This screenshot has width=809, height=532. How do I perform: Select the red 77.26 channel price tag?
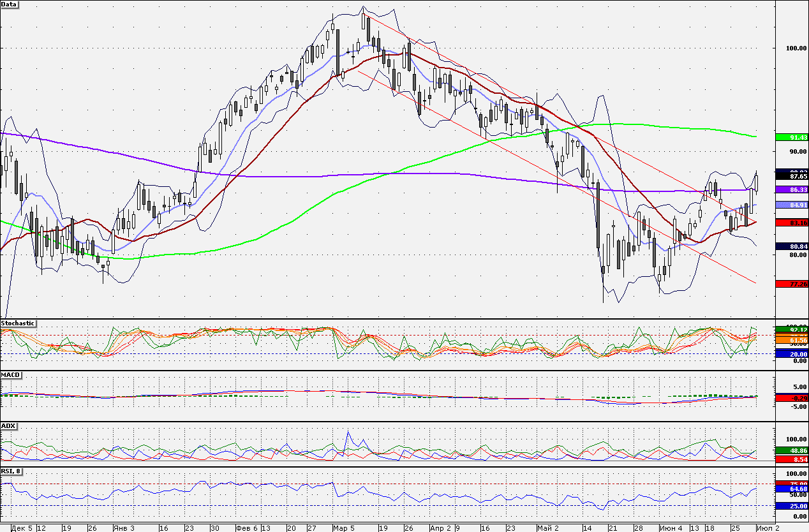(791, 283)
